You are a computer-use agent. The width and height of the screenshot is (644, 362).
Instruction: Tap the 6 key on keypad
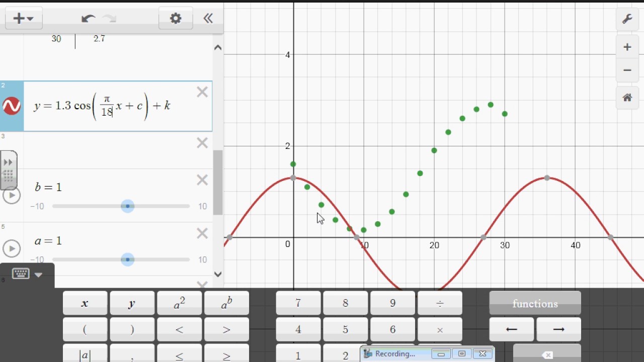tap(392, 329)
